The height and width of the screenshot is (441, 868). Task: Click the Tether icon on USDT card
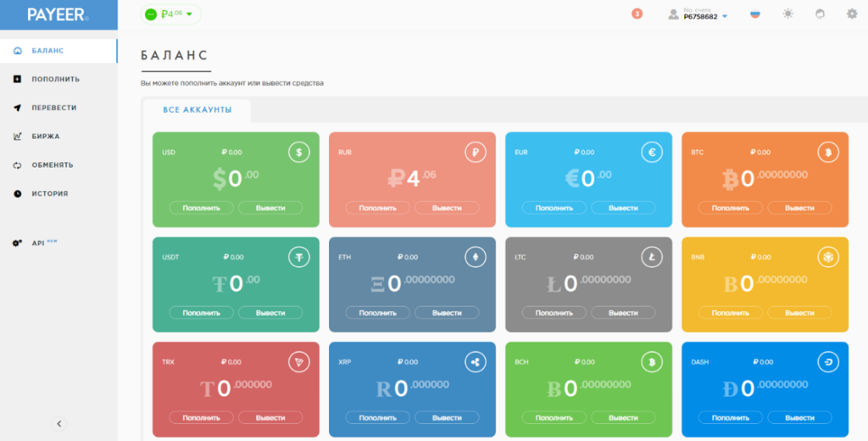coord(299,257)
